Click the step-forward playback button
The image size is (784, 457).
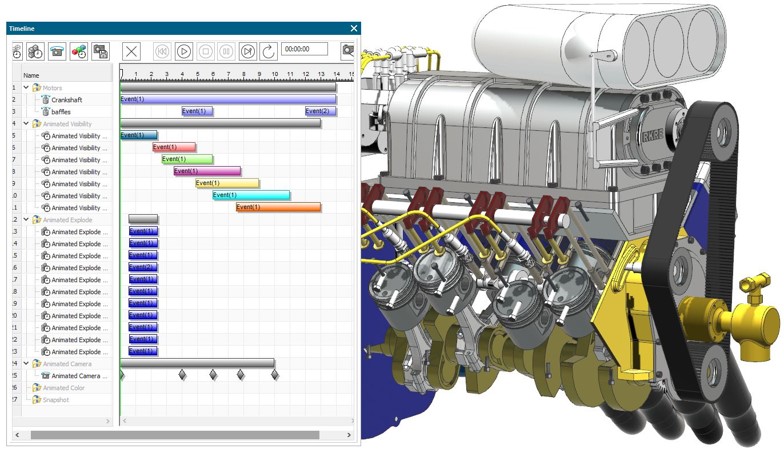point(248,50)
